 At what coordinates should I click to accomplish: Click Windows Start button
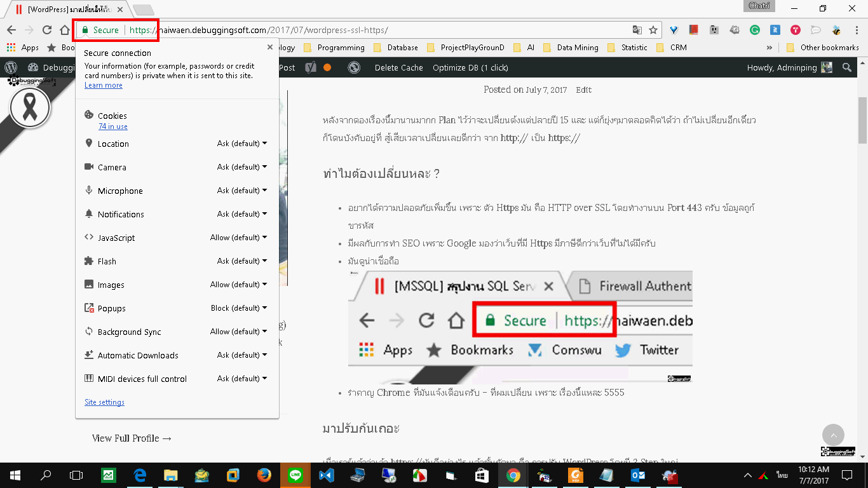tap(15, 475)
